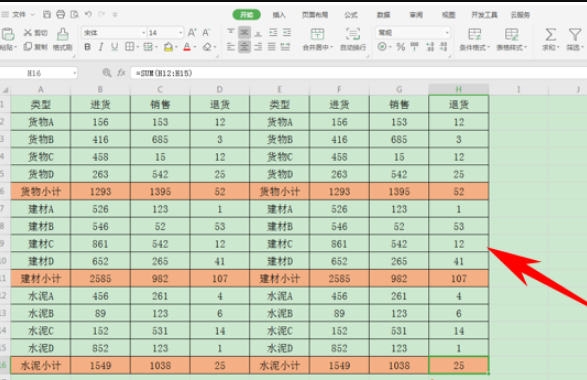This screenshot has width=587, height=380.
Task: Open the Borders dropdown arrow
Action: click(x=137, y=47)
